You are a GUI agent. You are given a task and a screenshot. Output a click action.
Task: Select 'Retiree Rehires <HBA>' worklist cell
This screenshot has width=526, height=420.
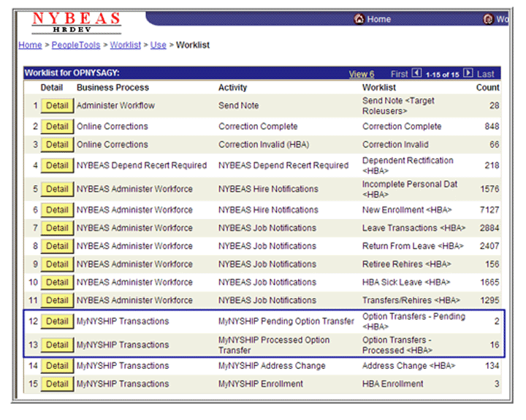(x=407, y=264)
